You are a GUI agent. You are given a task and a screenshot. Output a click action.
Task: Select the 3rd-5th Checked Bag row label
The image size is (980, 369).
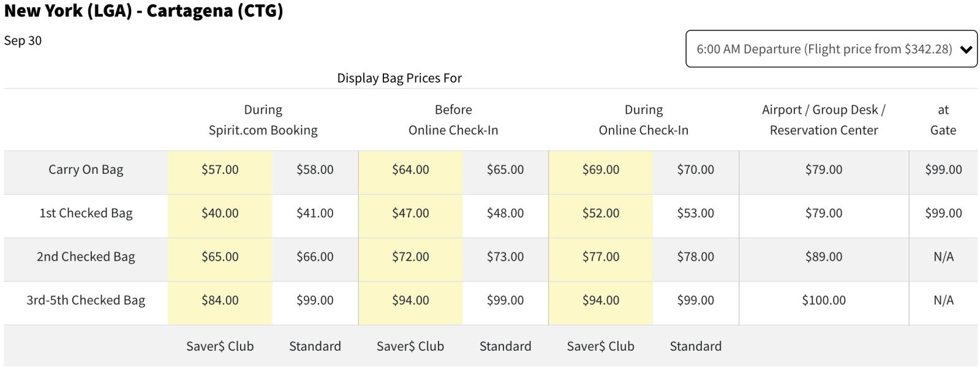point(86,300)
